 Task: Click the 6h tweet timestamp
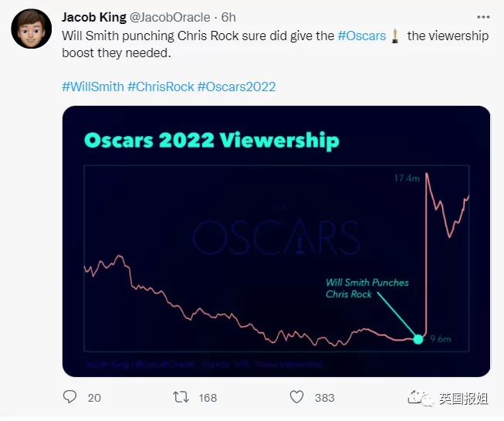coord(228,17)
